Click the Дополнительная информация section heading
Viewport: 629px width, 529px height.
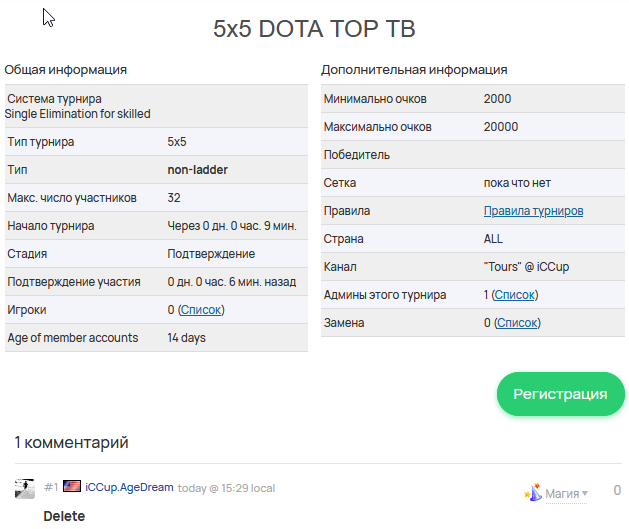pos(414,70)
